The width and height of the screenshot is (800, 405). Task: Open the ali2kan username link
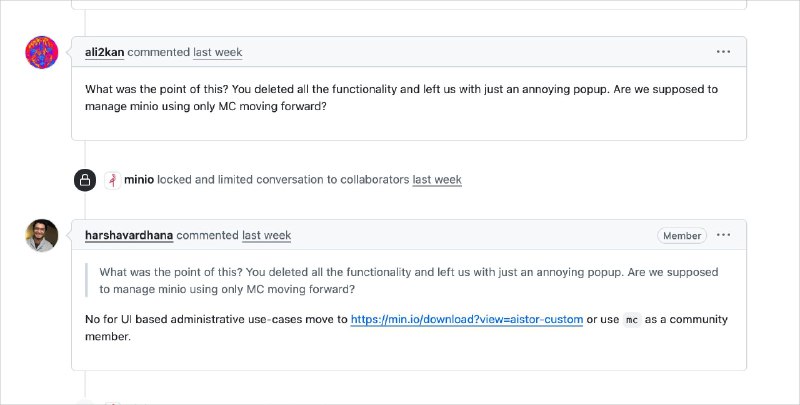(x=105, y=52)
